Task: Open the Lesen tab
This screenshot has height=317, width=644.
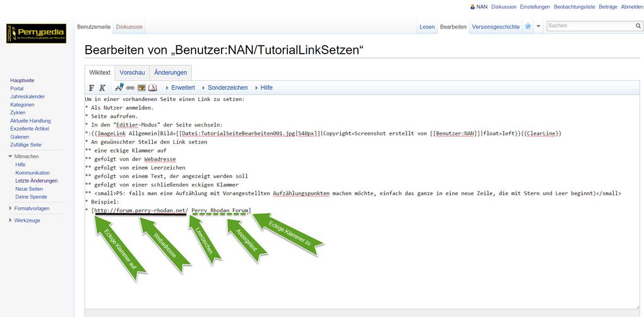Action: [427, 27]
